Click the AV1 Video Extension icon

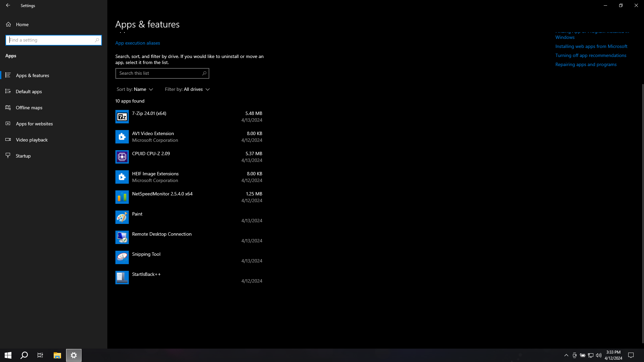(x=122, y=137)
